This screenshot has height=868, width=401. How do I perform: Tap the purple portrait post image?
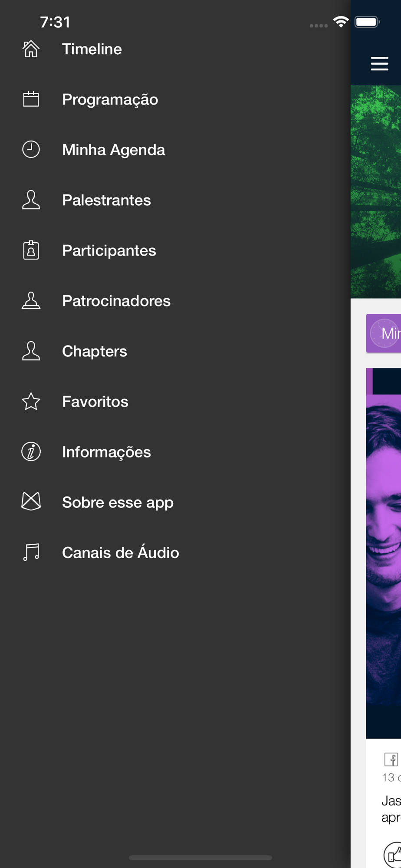pyautogui.click(x=384, y=553)
